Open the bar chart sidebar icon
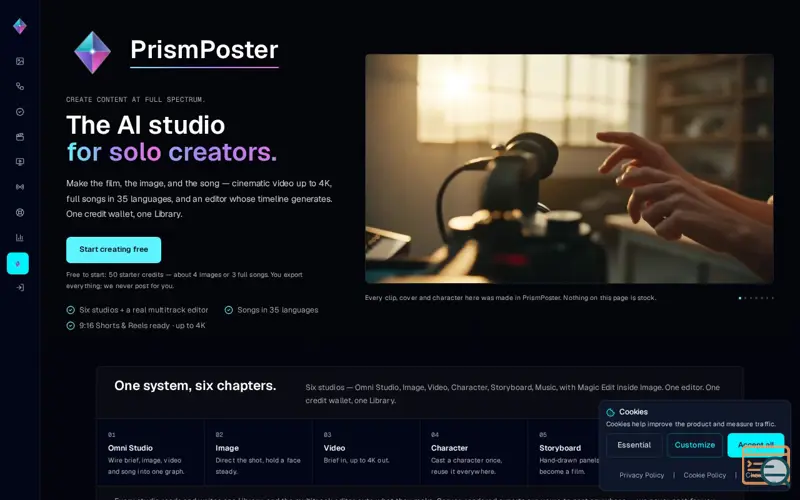 (x=20, y=237)
